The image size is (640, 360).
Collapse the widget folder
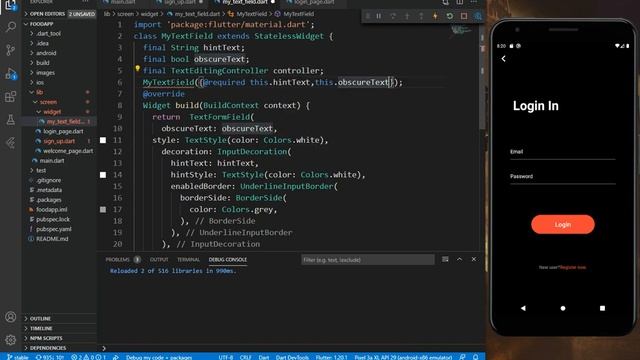(x=51, y=112)
